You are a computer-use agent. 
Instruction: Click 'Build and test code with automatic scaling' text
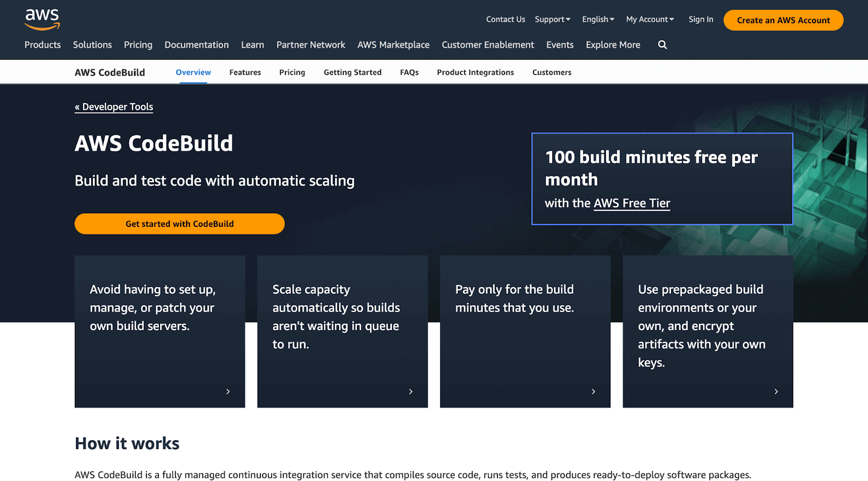click(214, 181)
